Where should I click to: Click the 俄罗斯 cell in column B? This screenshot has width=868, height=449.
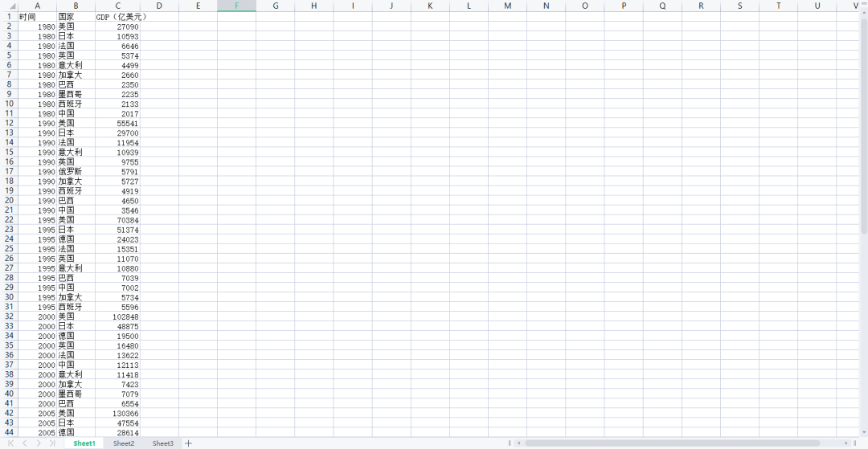pos(76,172)
